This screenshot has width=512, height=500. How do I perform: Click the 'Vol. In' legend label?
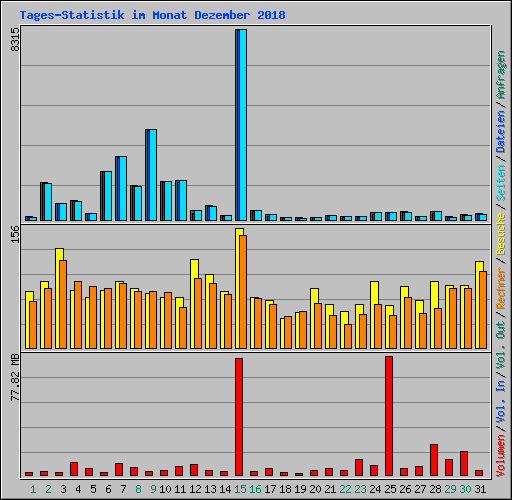(501, 402)
